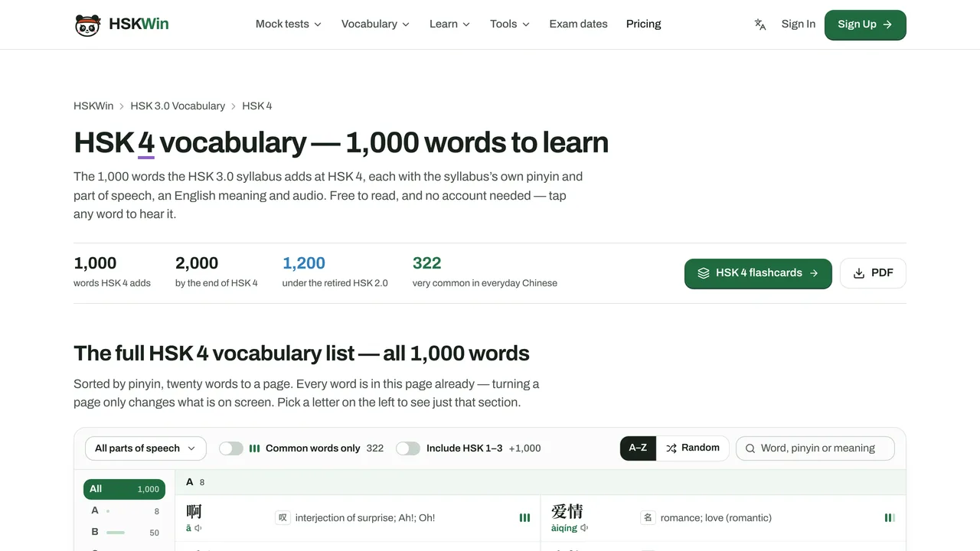Focus the Word, pinyin or meaning search field
This screenshot has height=551, width=980.
point(815,448)
